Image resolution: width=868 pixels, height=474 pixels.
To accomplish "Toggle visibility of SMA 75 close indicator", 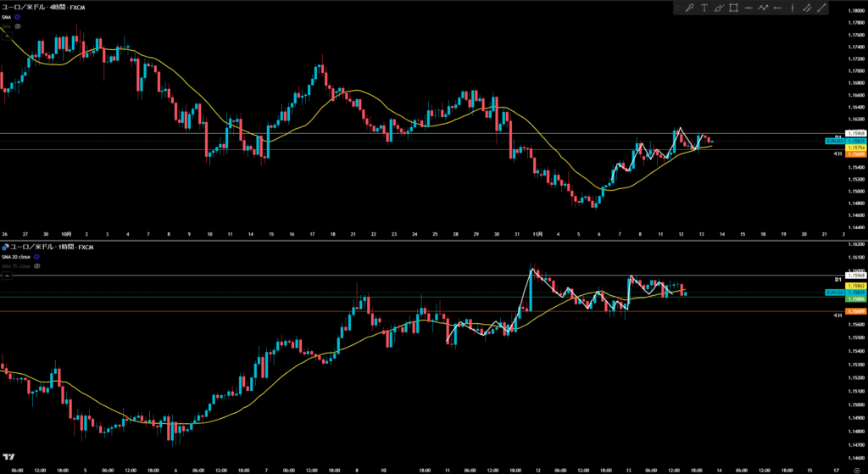I will [x=36, y=265].
